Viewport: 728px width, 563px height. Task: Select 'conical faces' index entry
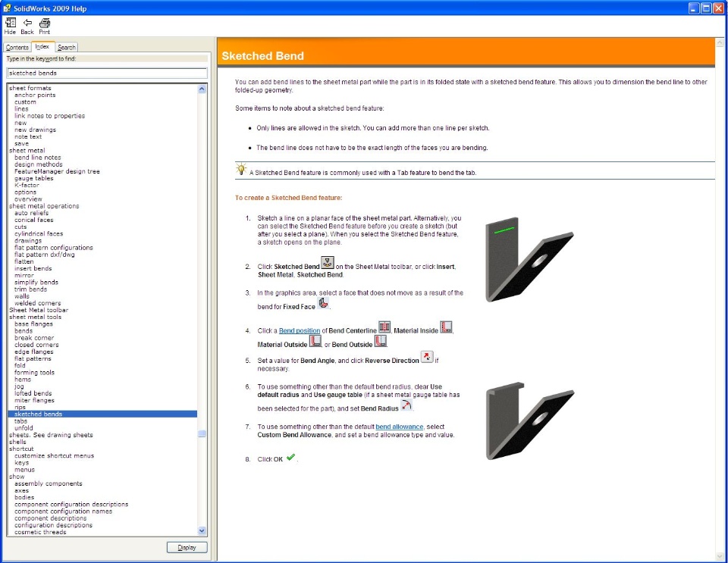[34, 220]
